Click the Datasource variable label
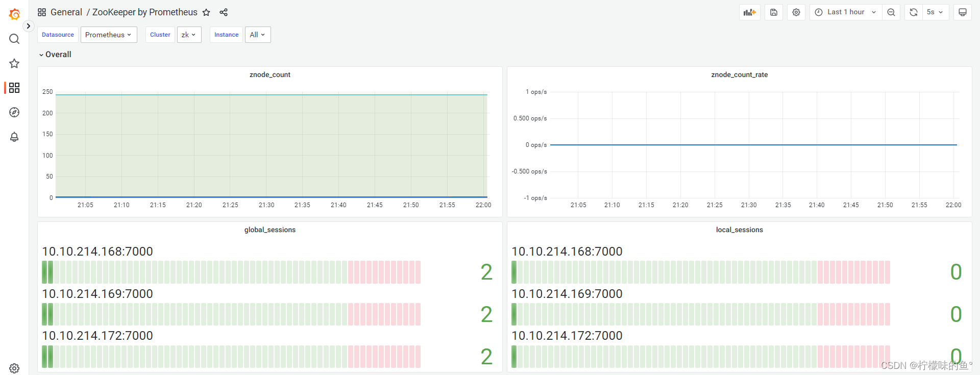980x375 pixels. (x=58, y=35)
